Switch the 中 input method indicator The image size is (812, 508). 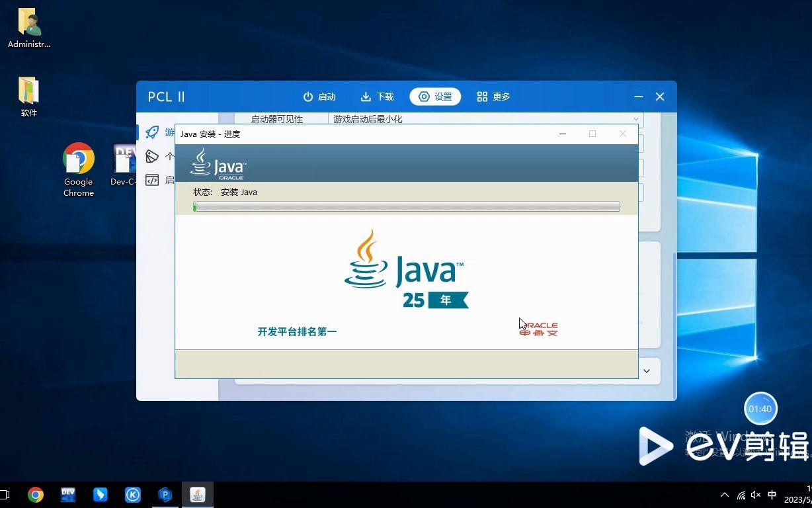[772, 495]
